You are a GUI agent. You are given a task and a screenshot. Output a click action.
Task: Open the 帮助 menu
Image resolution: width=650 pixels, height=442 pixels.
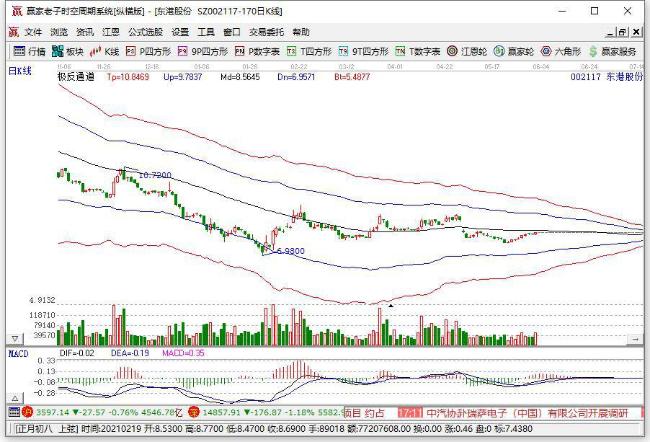tap(301, 32)
